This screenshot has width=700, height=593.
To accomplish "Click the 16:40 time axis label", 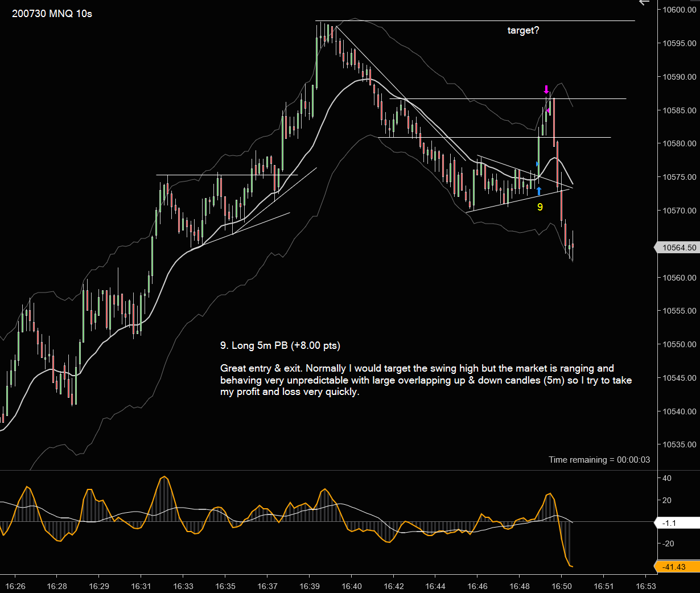I will click(x=352, y=586).
